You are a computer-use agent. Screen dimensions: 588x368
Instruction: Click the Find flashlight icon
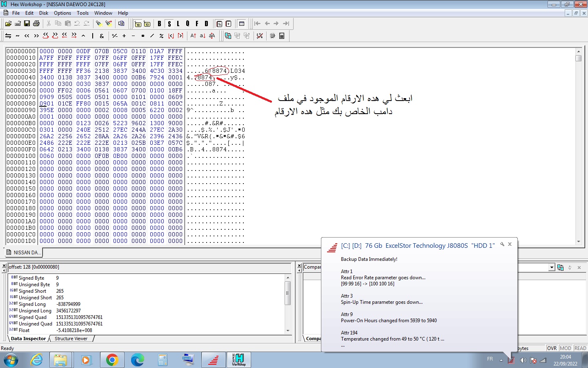tap(99, 24)
